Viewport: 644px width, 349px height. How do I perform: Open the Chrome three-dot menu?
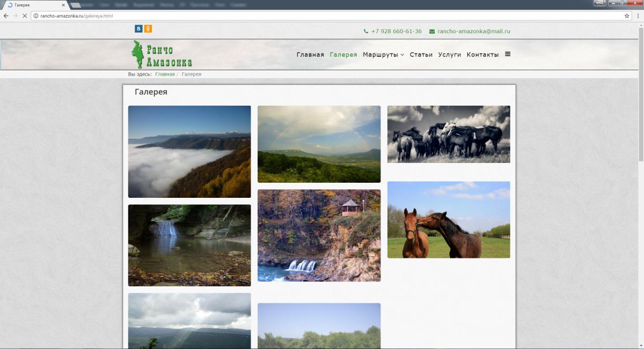[637, 16]
